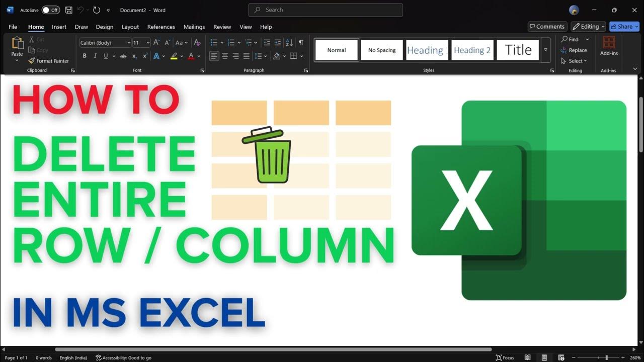Switch to Print Layout view

pos(545,357)
